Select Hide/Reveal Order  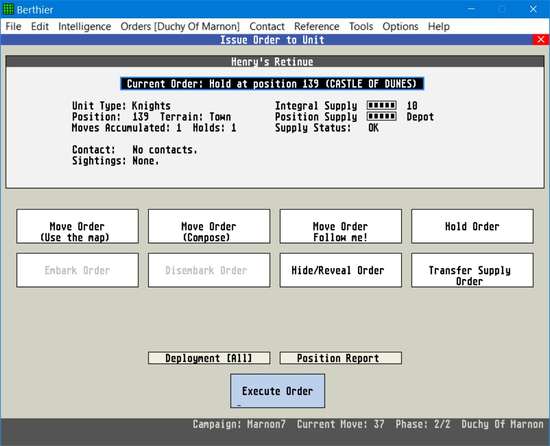(x=341, y=270)
